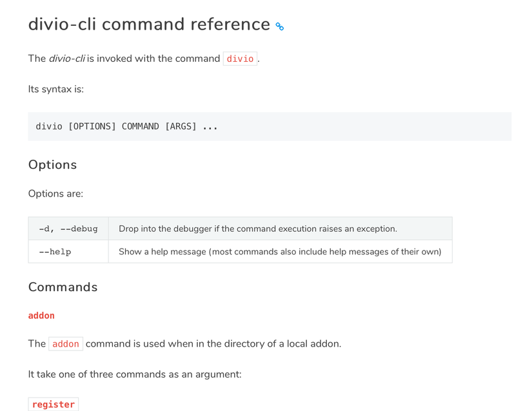The height and width of the screenshot is (411, 532).
Task: Click the help message description cell
Action: point(281,252)
